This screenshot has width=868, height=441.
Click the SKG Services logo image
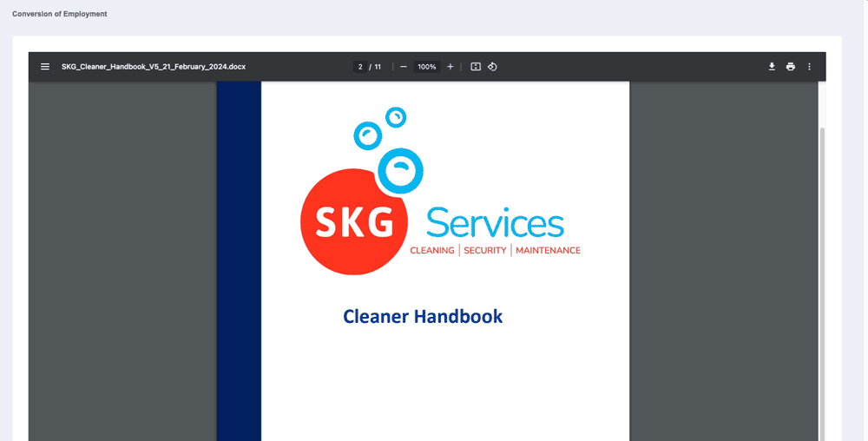440,191
